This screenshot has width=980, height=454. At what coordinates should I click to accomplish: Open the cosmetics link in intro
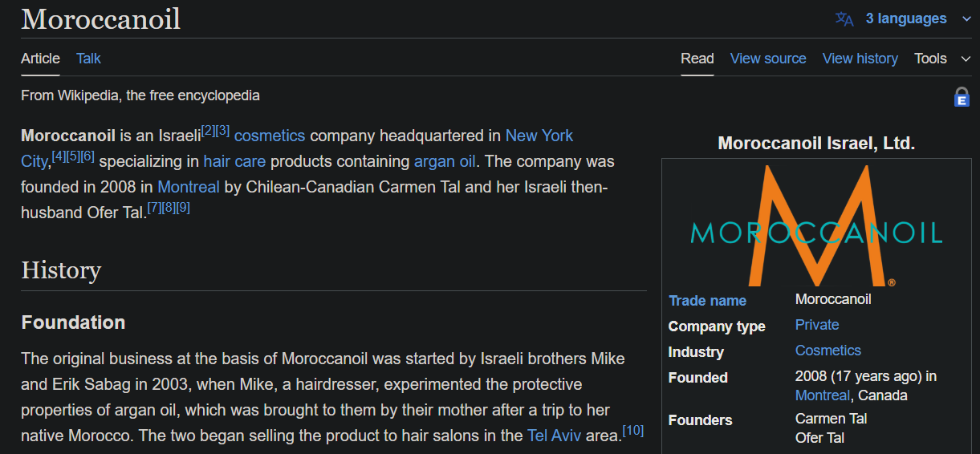270,136
